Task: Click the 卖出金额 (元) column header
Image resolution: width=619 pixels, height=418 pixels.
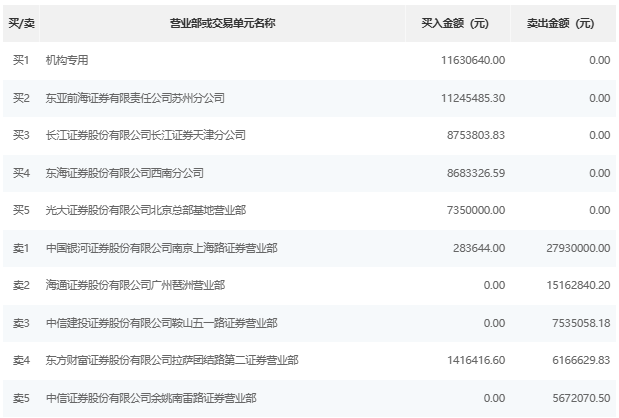Action: (x=560, y=23)
